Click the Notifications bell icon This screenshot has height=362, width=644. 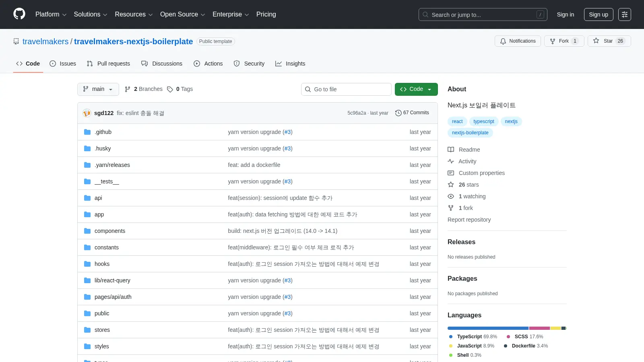[503, 41]
